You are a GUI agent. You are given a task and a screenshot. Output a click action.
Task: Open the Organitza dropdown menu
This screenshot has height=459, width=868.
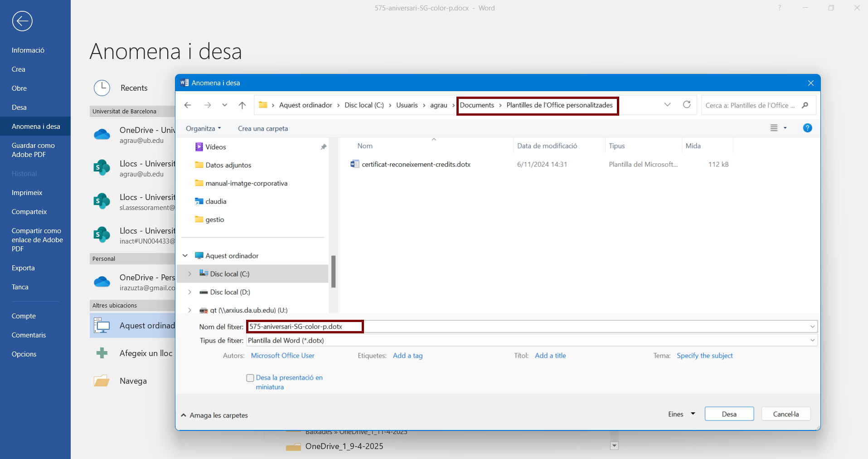pos(203,128)
